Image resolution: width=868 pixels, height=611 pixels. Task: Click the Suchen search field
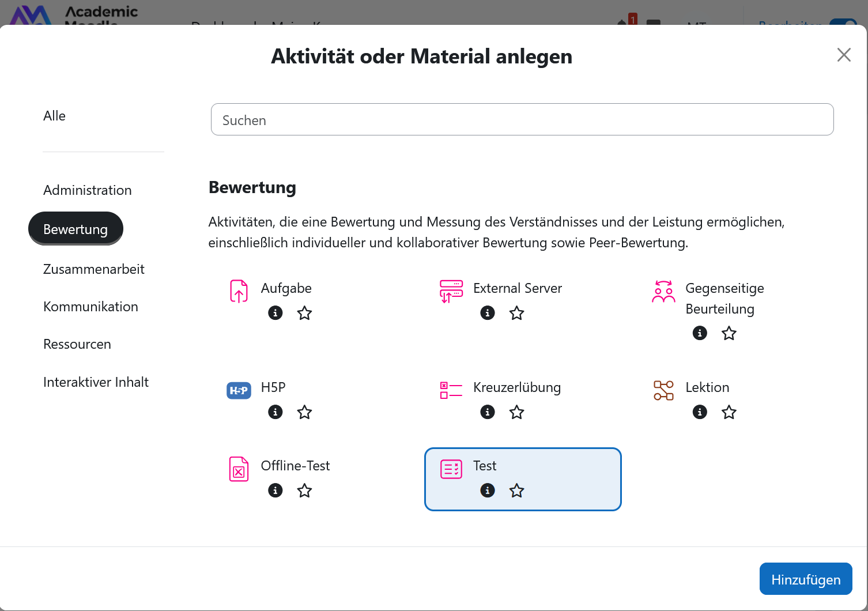(522, 119)
